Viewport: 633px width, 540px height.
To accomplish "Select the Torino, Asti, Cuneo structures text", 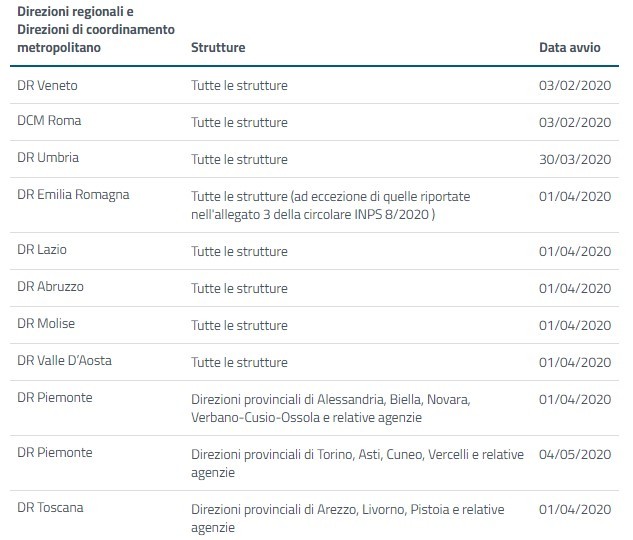I will click(357, 463).
